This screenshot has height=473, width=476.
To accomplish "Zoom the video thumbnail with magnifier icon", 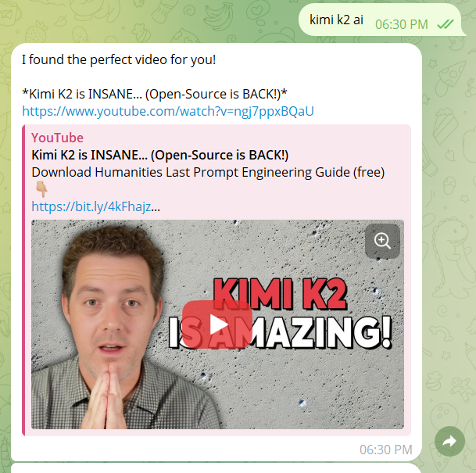I will (382, 241).
